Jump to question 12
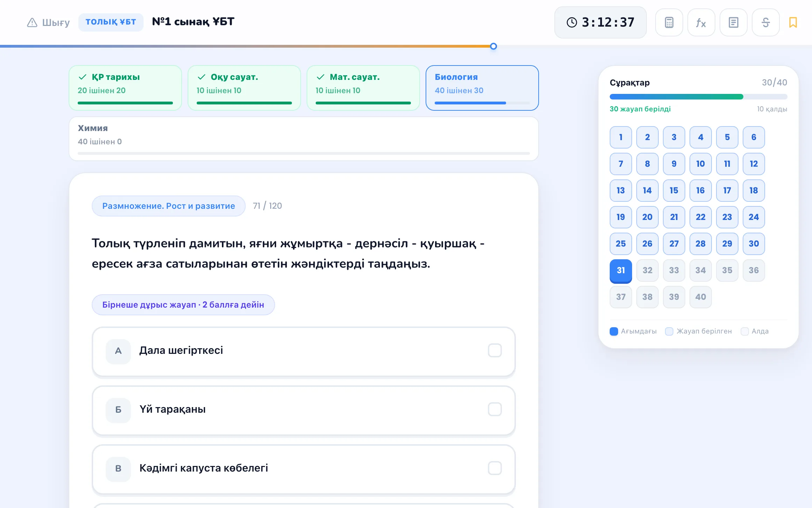The height and width of the screenshot is (508, 812). point(754,164)
